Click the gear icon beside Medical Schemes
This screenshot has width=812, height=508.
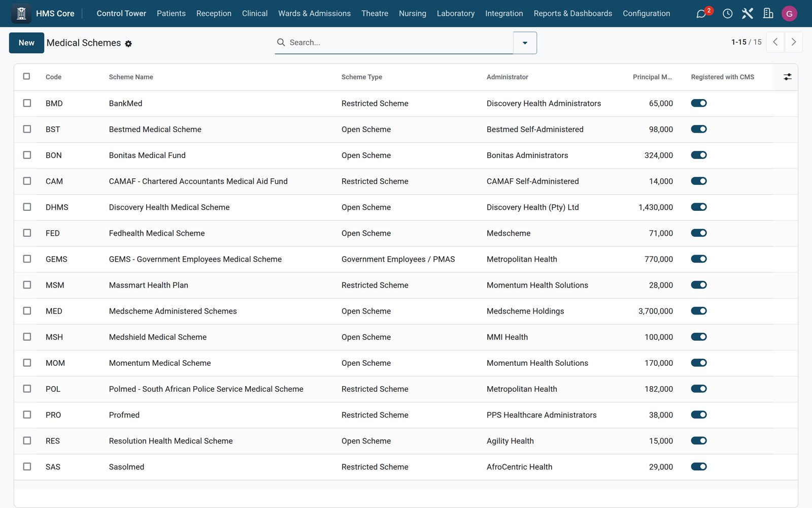point(128,44)
